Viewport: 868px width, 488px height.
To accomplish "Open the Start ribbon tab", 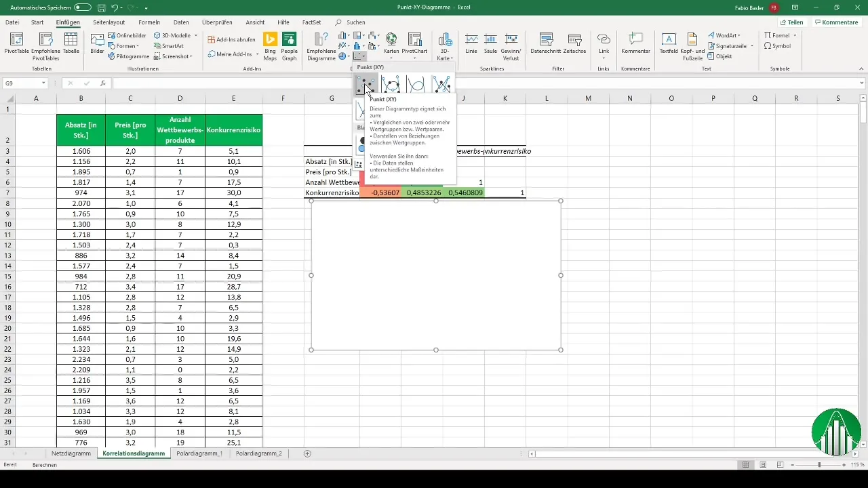I will point(37,22).
